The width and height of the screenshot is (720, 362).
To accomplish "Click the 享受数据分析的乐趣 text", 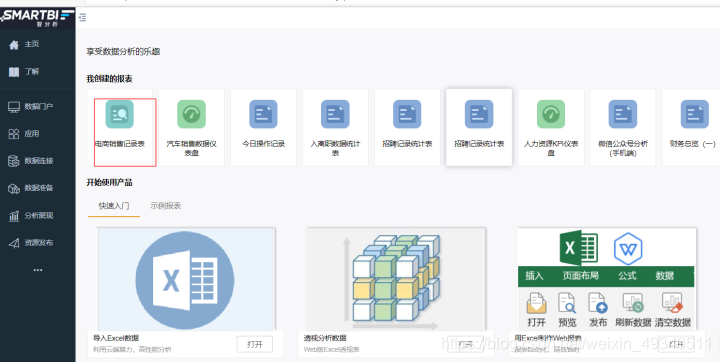I will (x=123, y=51).
